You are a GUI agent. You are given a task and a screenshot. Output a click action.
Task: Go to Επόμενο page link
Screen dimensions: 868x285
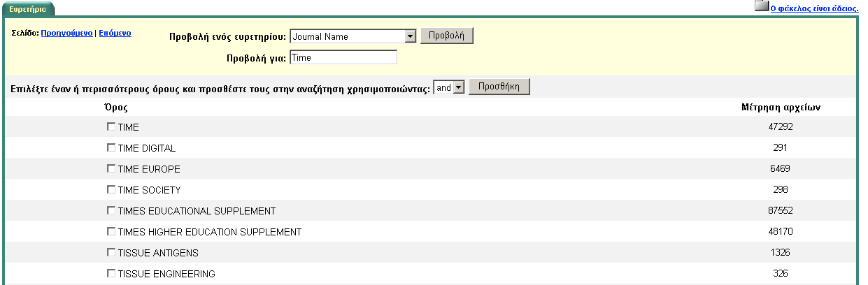tap(115, 33)
